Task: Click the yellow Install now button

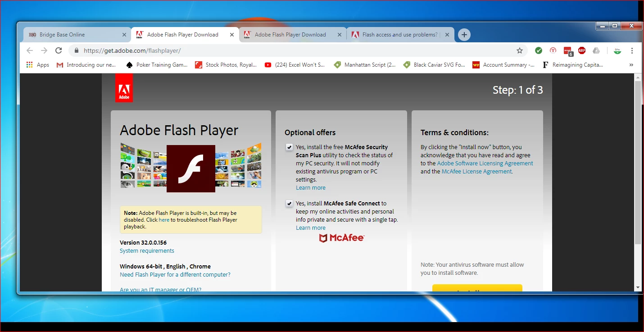Action: pyautogui.click(x=477, y=288)
